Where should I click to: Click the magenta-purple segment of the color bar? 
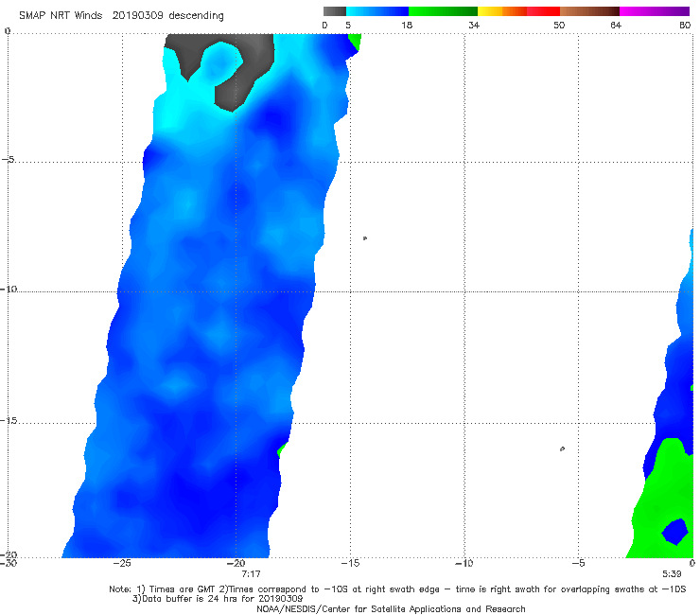tap(655, 11)
